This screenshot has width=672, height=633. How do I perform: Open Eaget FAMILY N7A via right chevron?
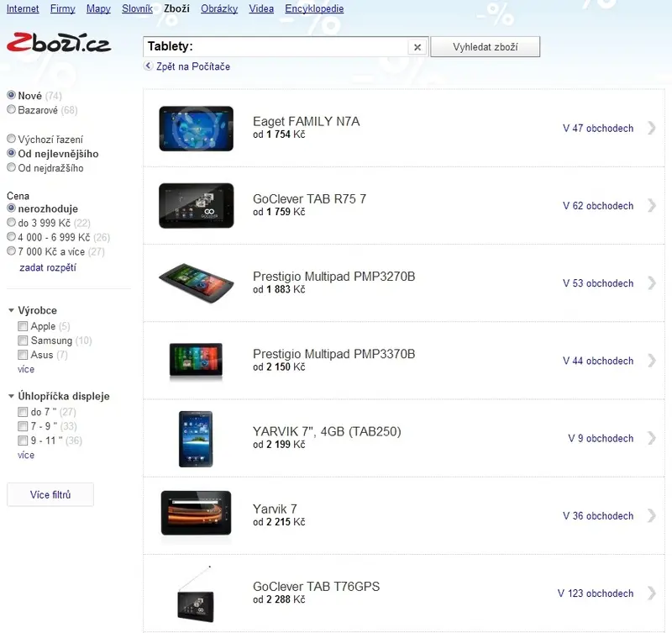pyautogui.click(x=652, y=128)
